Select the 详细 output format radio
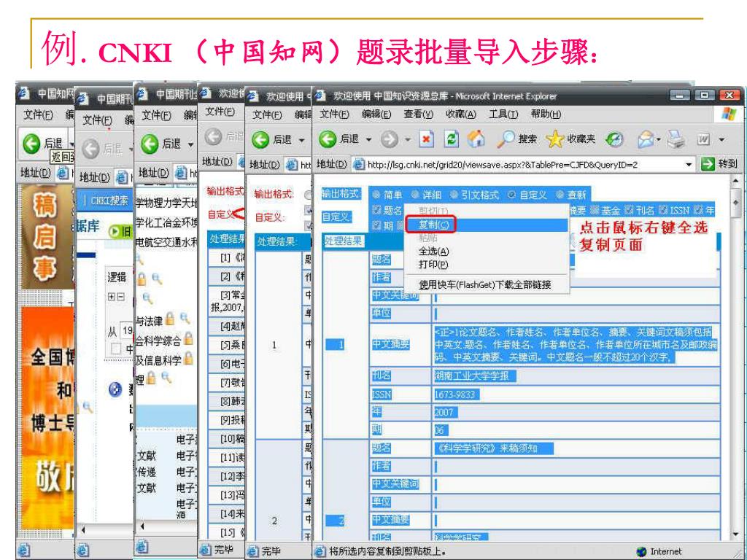Viewport: 747px width, 560px height. click(415, 195)
